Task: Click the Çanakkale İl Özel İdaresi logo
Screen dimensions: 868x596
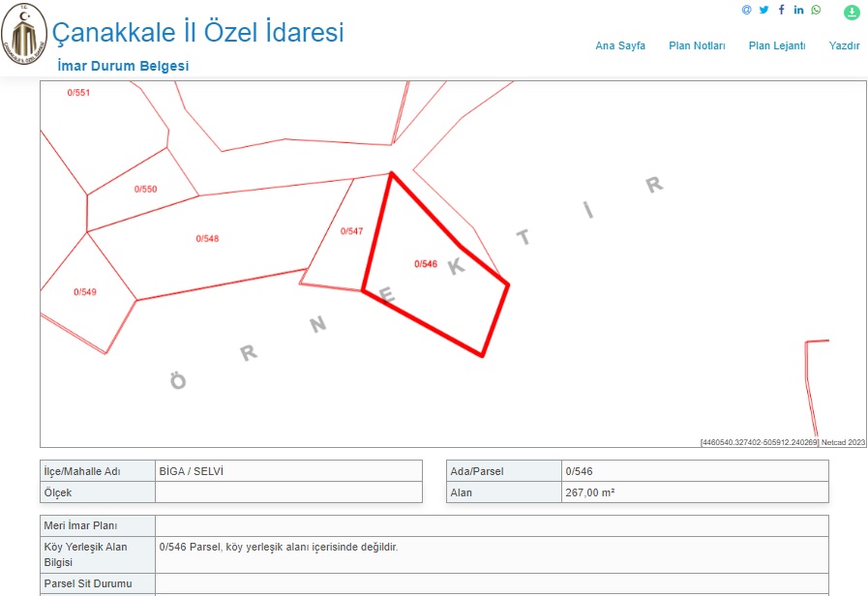Action: pyautogui.click(x=23, y=38)
